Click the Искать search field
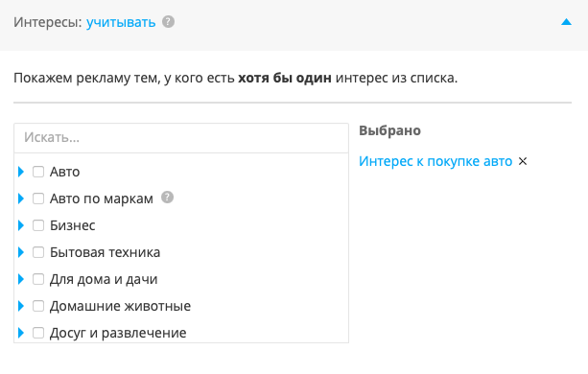 coord(181,138)
